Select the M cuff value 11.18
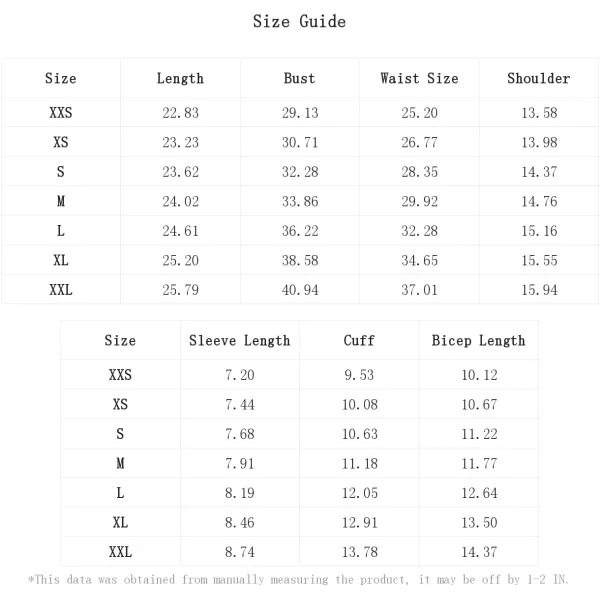 359,464
